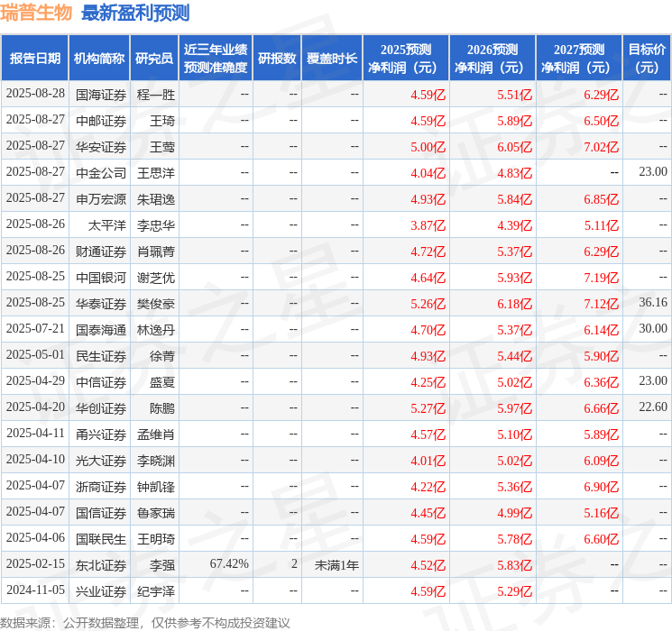
Task: Click researcher name 樊俊豪
Action: [x=156, y=304]
